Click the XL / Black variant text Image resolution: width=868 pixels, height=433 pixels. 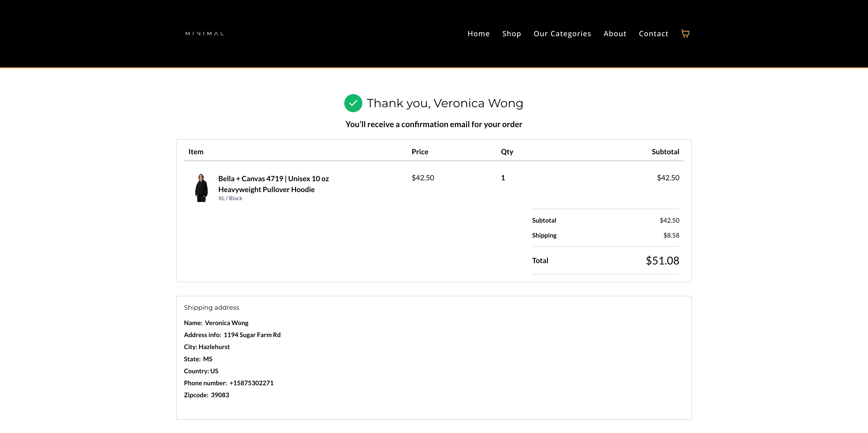(230, 198)
